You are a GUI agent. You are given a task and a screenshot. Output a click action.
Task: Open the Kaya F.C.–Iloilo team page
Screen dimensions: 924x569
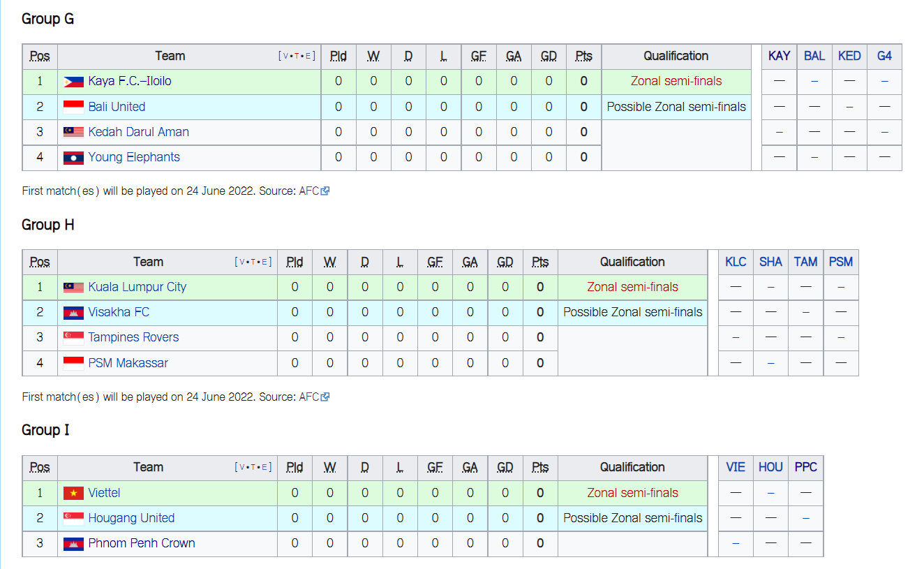pos(130,81)
